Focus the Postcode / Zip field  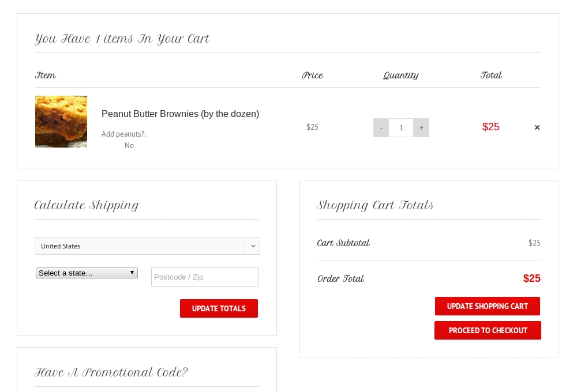(205, 277)
